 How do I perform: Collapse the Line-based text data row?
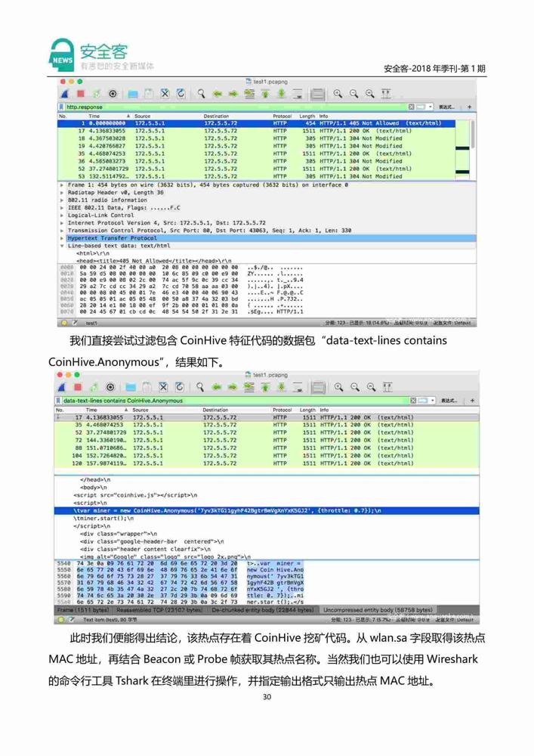pyautogui.click(x=61, y=246)
